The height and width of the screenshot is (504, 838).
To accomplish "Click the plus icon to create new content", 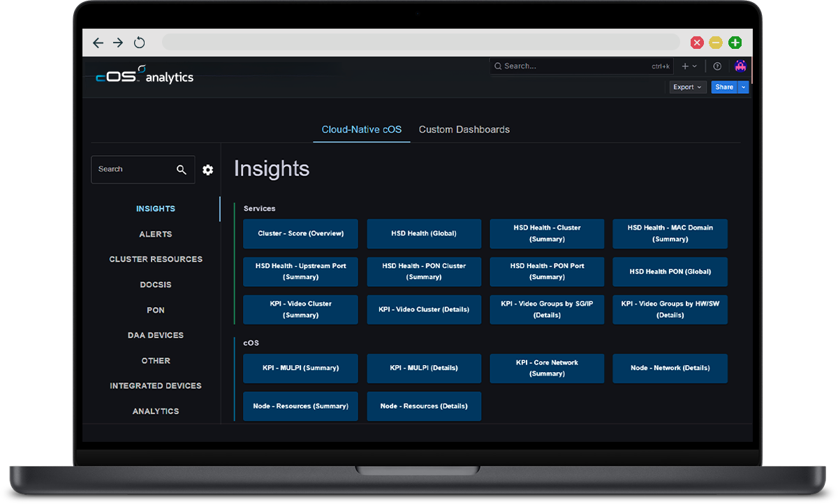I will point(683,66).
